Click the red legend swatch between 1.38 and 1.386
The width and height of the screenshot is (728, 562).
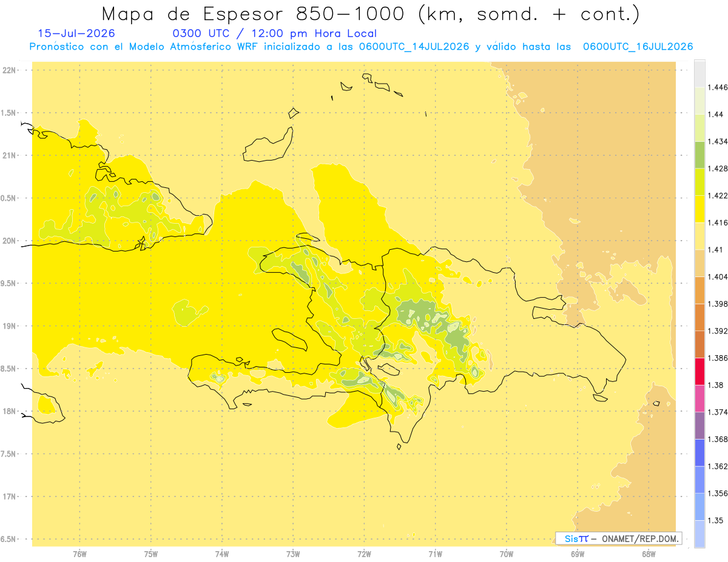point(699,371)
